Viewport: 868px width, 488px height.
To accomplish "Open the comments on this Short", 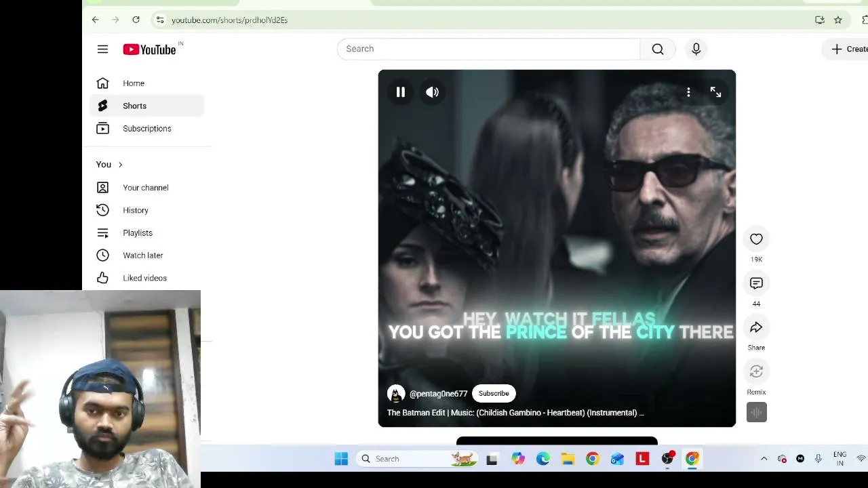I will pos(756,283).
